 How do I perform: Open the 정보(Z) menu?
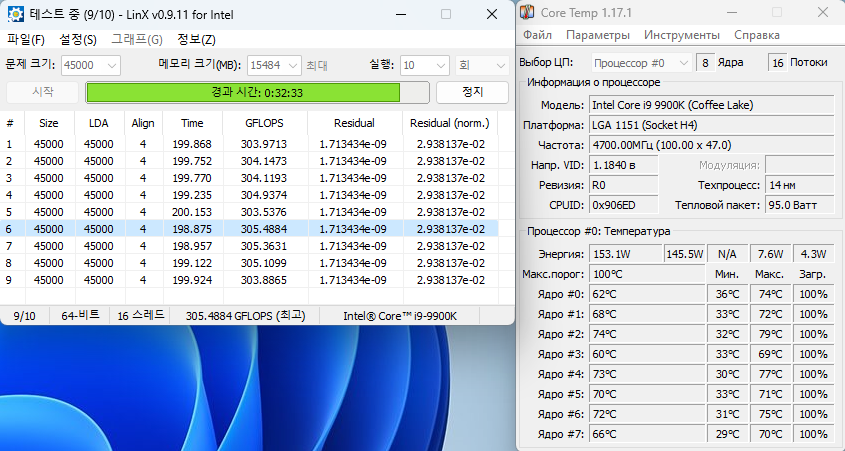coord(196,40)
